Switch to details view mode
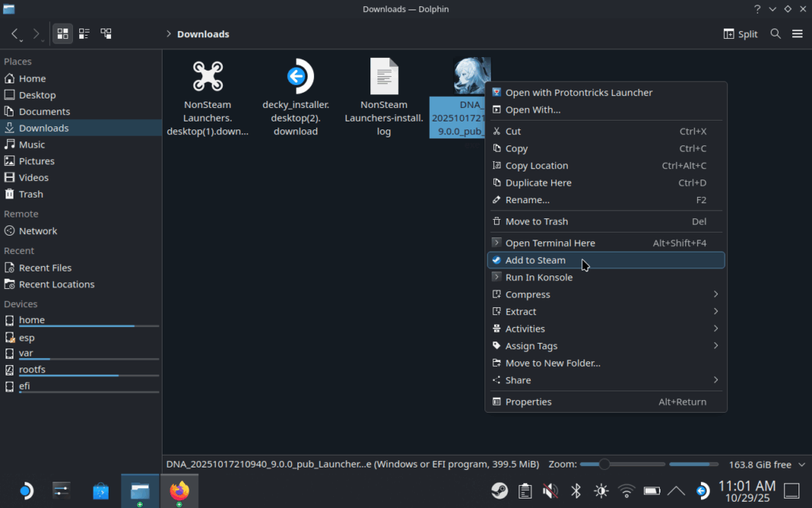The image size is (812, 508). click(x=106, y=33)
